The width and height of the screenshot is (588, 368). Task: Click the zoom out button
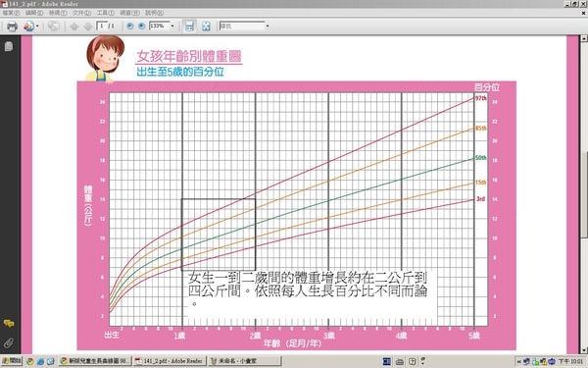click(x=129, y=26)
